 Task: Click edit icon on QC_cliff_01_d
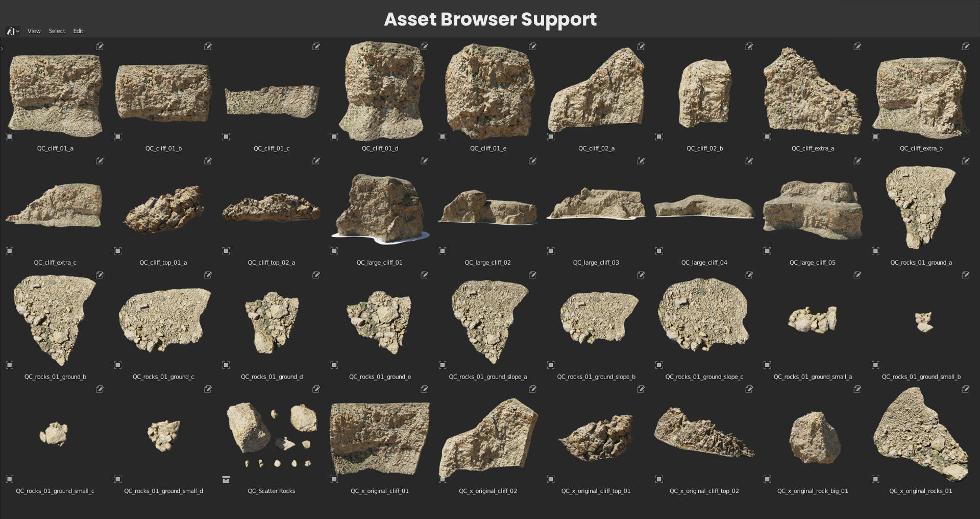click(424, 46)
